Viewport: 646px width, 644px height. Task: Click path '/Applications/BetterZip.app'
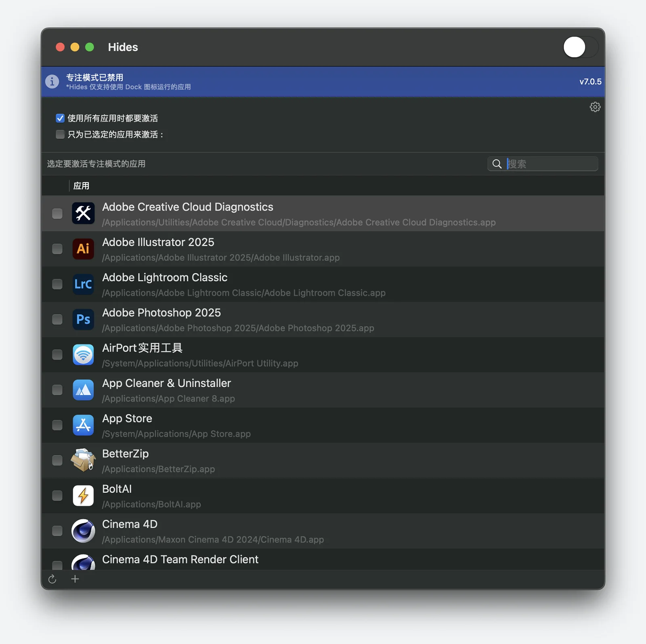pyautogui.click(x=158, y=469)
